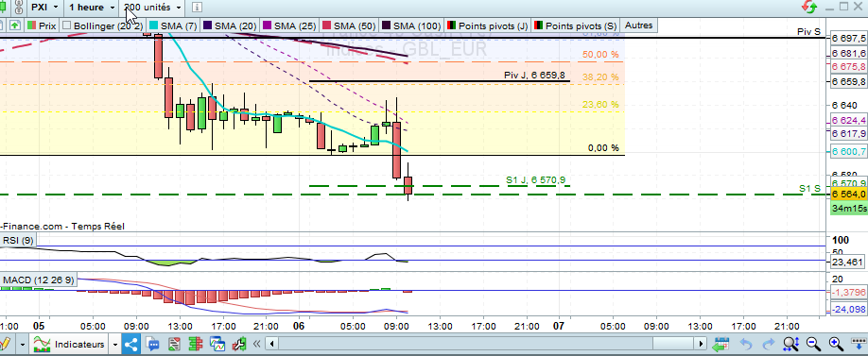This screenshot has width=868, height=356.
Task: Click the green up-arrow icon left of Prix
Action: [15, 25]
